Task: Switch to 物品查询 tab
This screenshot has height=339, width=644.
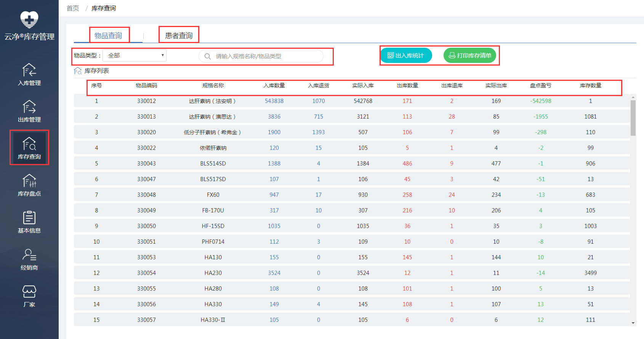Action: (108, 35)
